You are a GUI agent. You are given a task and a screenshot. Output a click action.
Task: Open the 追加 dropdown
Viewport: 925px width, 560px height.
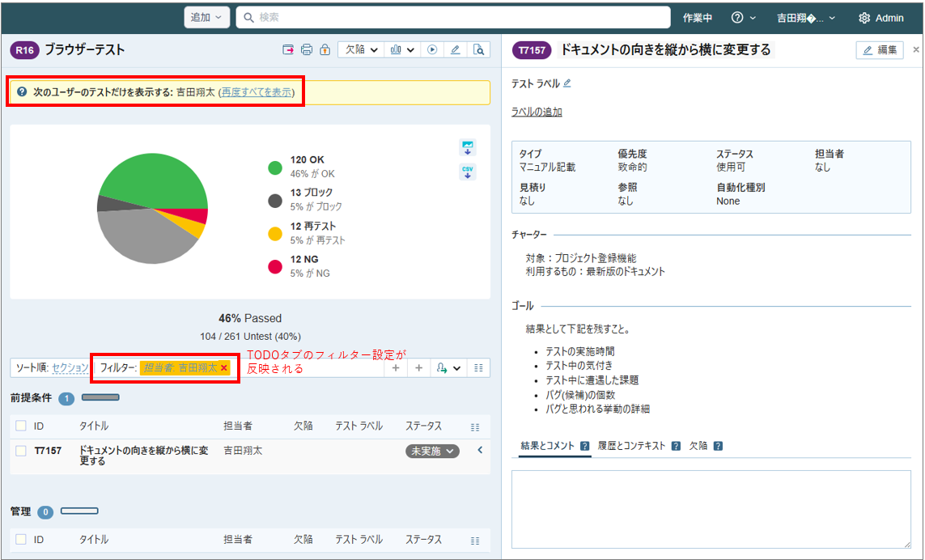click(x=206, y=18)
